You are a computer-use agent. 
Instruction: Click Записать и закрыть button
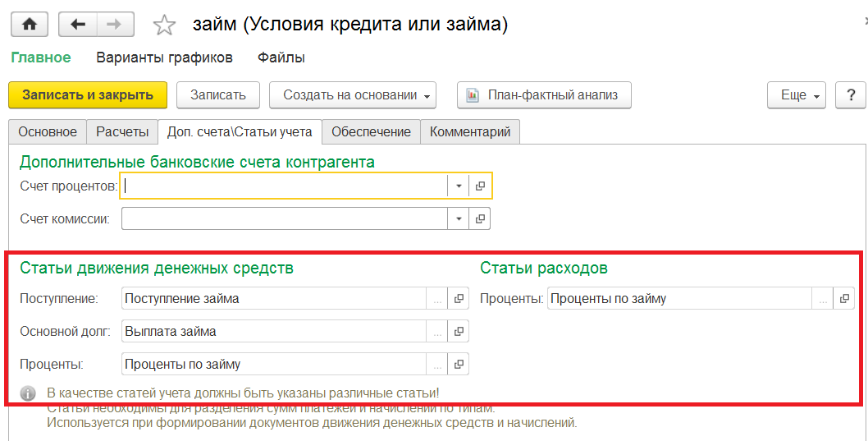click(x=88, y=95)
